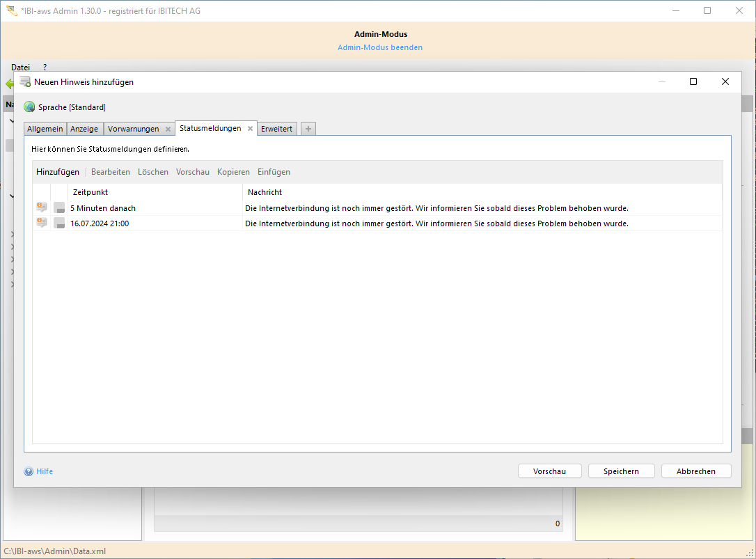Click the message icon of the 16.07.2024 row
This screenshot has height=559, width=756.
[42, 223]
